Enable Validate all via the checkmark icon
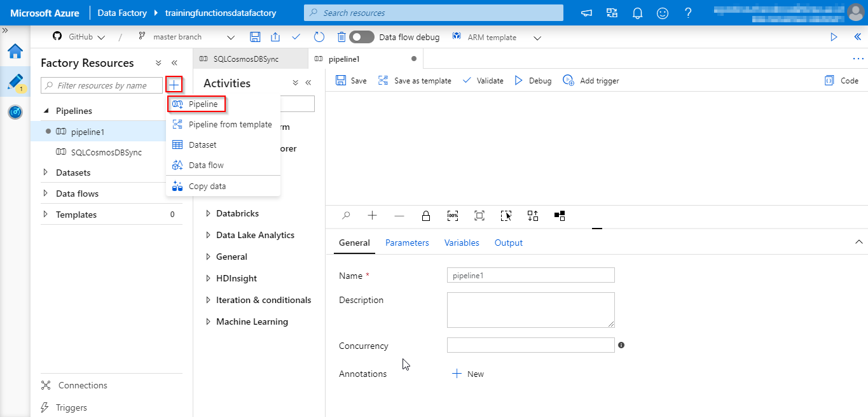 (296, 37)
